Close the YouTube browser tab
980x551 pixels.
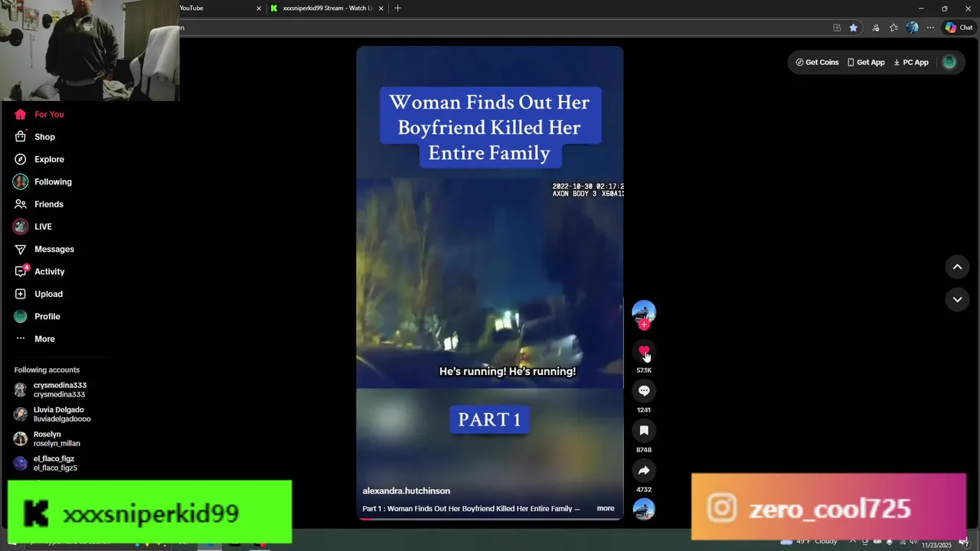[x=259, y=8]
